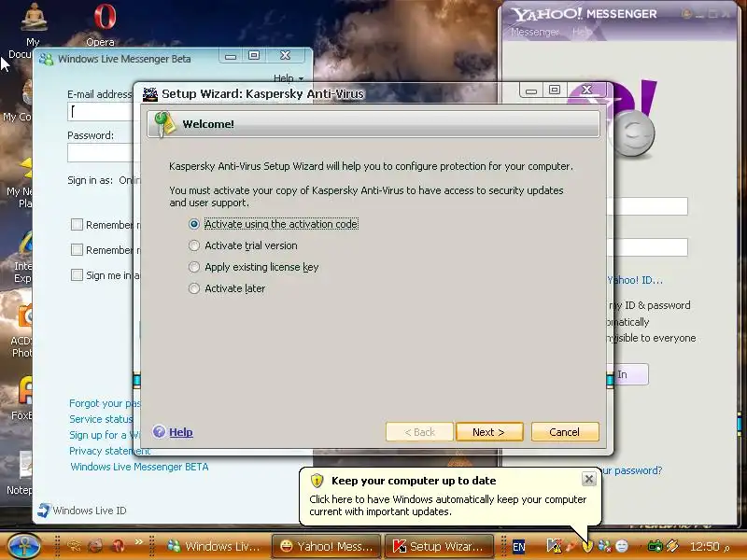Screen dimensions: 747x560
Task: Open the Privacy statement link
Action: tap(109, 451)
